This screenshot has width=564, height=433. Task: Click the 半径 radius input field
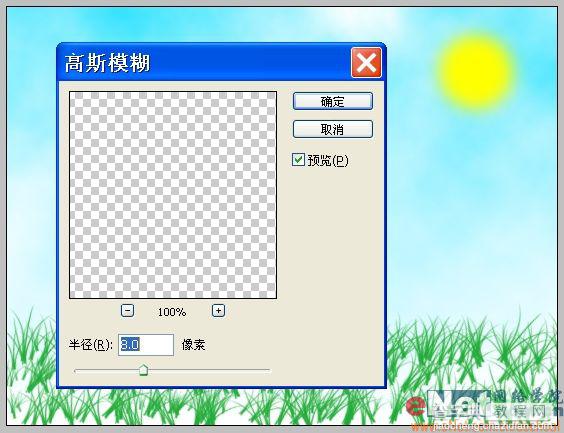[x=146, y=345]
